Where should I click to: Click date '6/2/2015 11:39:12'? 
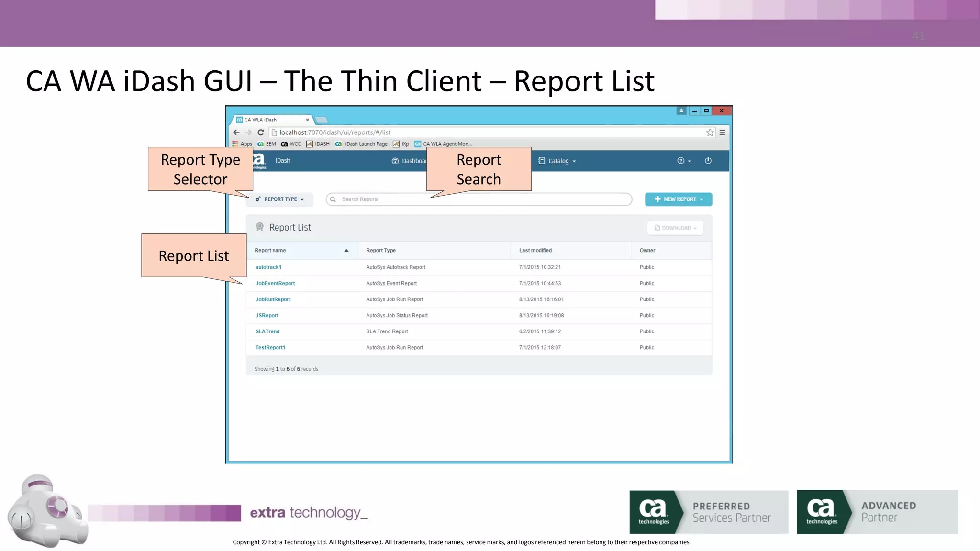tap(540, 331)
